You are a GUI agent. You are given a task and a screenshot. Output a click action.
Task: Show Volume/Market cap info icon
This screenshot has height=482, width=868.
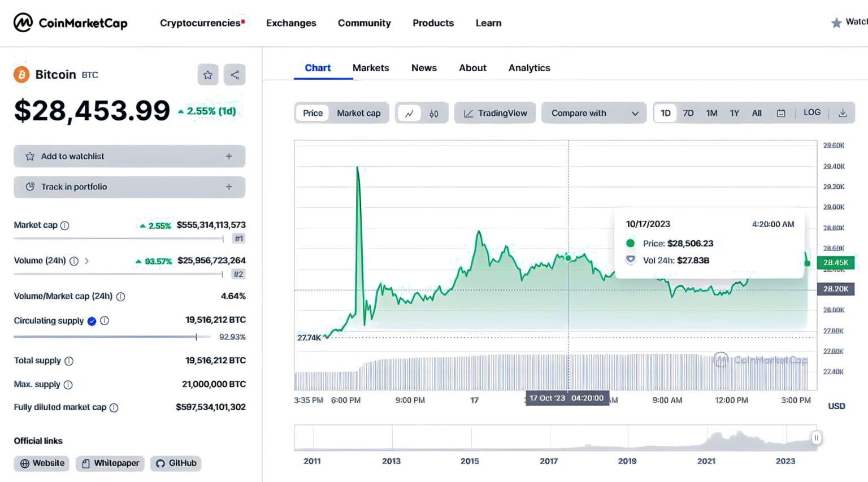point(120,297)
